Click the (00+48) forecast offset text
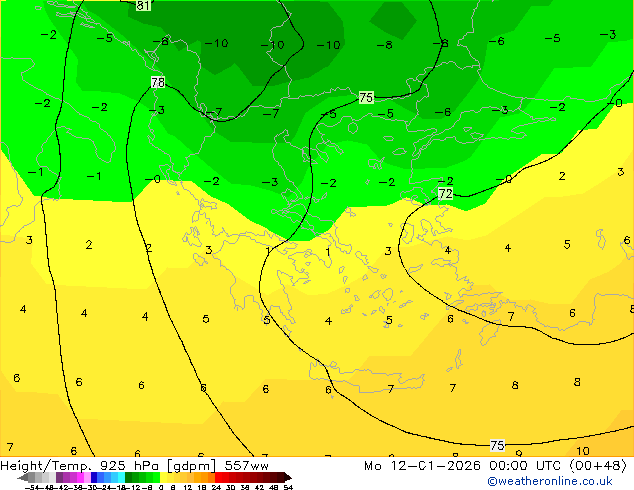Viewport: 634px width, 490px height. [598, 466]
